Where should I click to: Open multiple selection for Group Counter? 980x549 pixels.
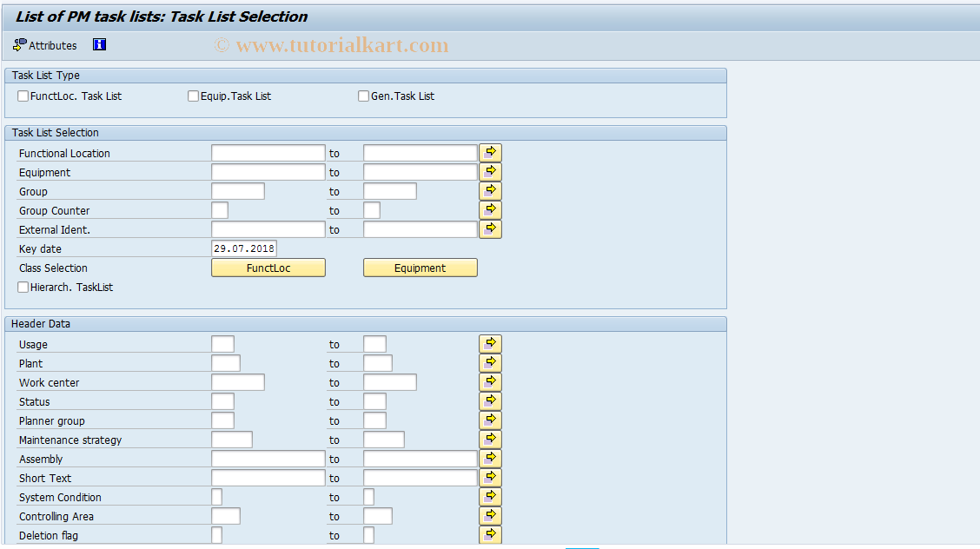tap(491, 210)
